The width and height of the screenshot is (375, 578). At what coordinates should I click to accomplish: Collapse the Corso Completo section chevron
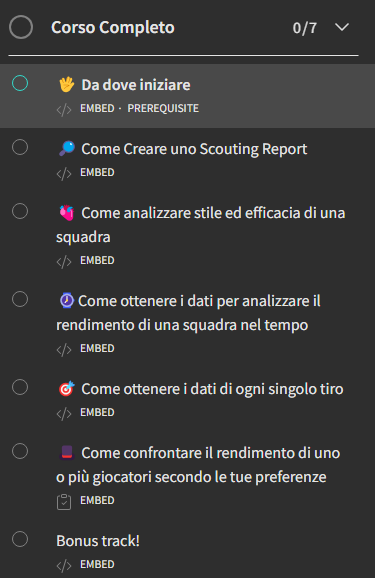pos(342,27)
